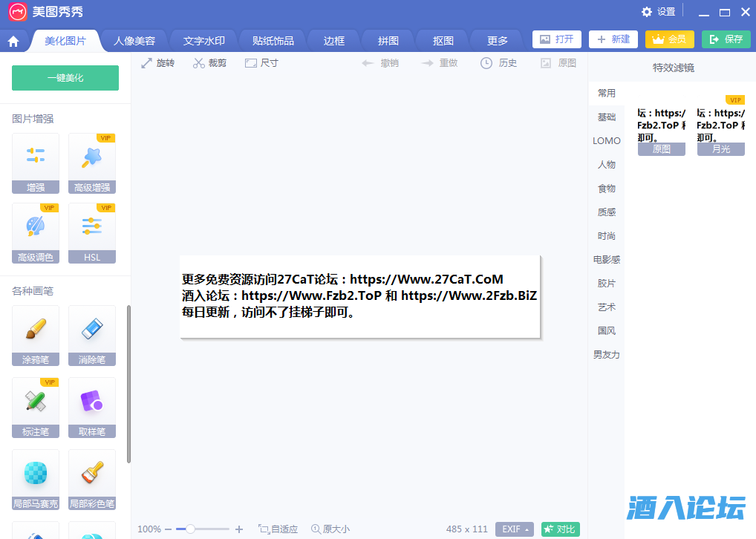
Task: Open the 更多 more menu tab
Action: [498, 41]
